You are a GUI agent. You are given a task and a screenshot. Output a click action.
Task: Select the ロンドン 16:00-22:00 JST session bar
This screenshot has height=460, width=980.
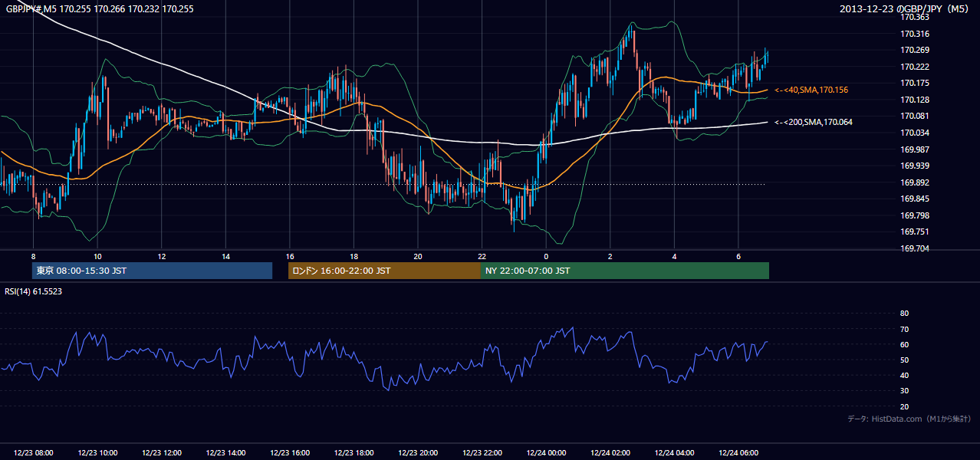tap(384, 271)
